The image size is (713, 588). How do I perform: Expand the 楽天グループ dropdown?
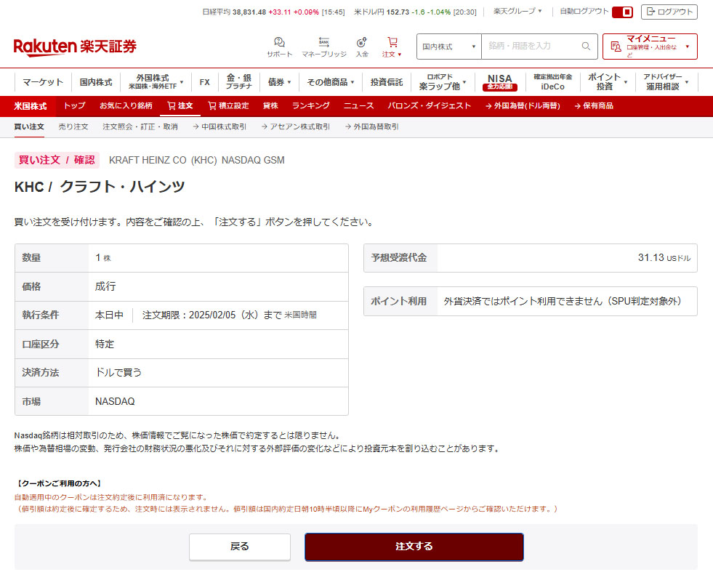coord(517,12)
